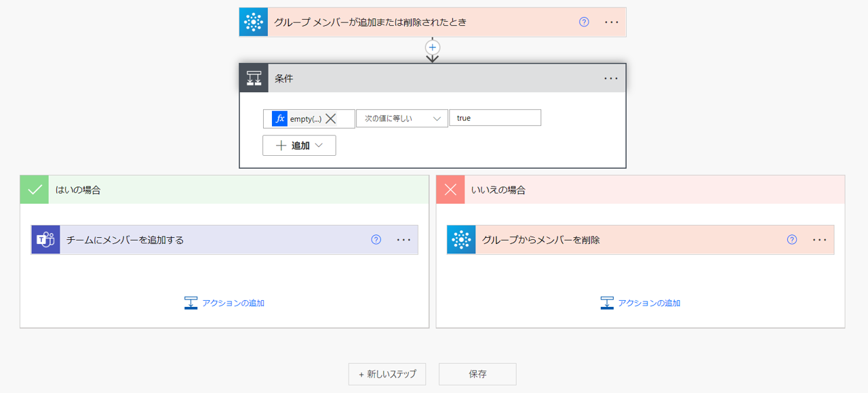Image resolution: width=868 pixels, height=393 pixels.
Task: Open the 次の値に等しい comparison dropdown
Action: click(402, 118)
